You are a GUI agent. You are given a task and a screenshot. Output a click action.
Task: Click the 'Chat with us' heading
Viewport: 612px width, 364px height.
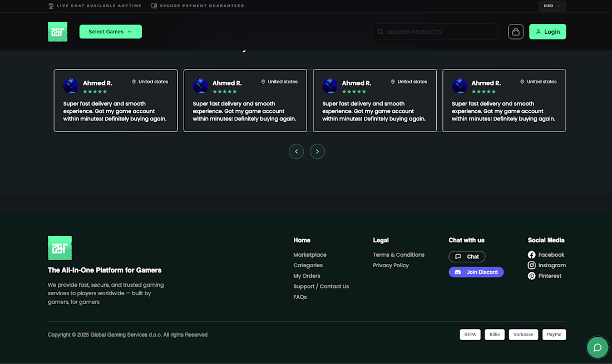(x=466, y=241)
